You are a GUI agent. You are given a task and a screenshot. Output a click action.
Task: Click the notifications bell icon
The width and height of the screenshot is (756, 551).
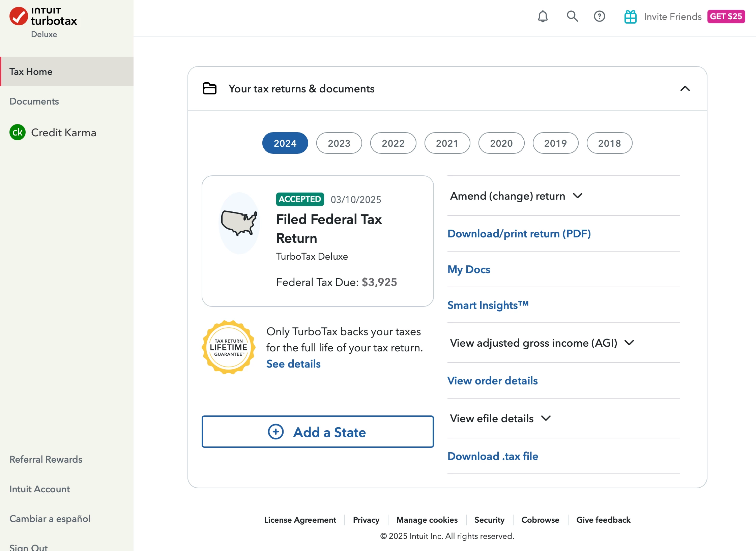(x=543, y=16)
